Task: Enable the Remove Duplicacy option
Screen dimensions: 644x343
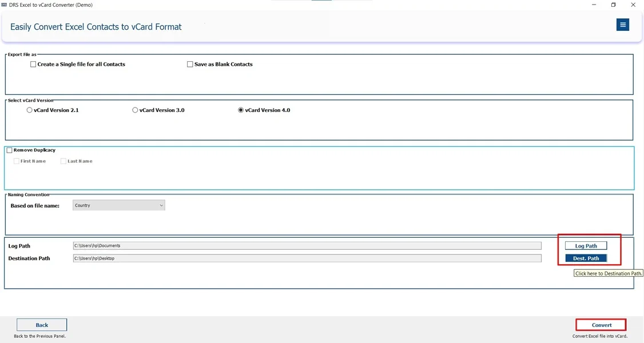Action: [x=9, y=150]
